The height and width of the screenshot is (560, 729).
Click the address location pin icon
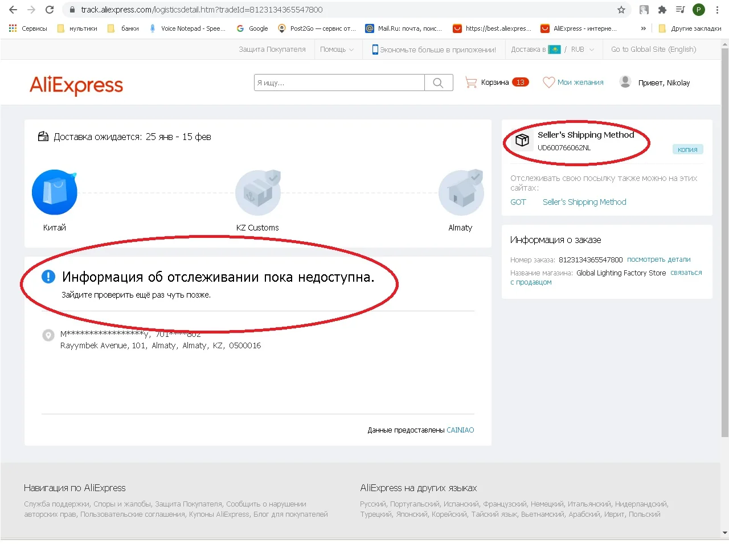48,335
